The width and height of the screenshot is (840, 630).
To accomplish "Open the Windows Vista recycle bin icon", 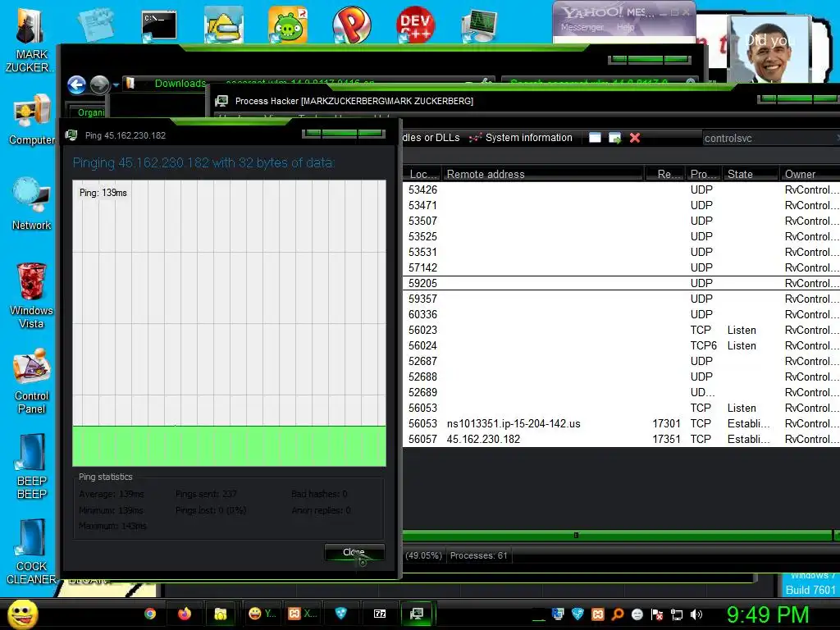I will pyautogui.click(x=31, y=295).
